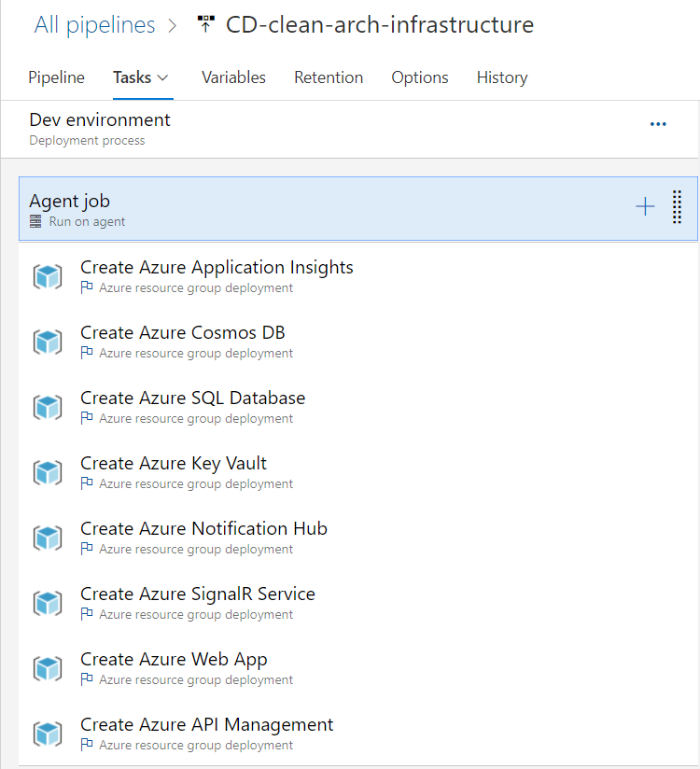The width and height of the screenshot is (700, 769).
Task: Click the flag icon under SQL Database task
Action: point(87,417)
